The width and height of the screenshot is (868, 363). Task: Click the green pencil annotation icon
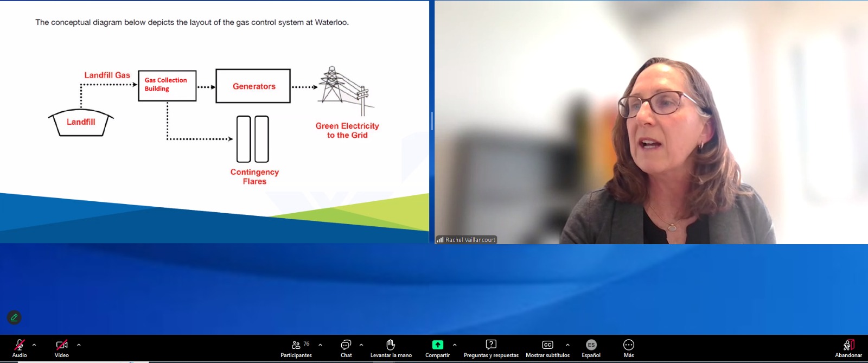point(14,317)
